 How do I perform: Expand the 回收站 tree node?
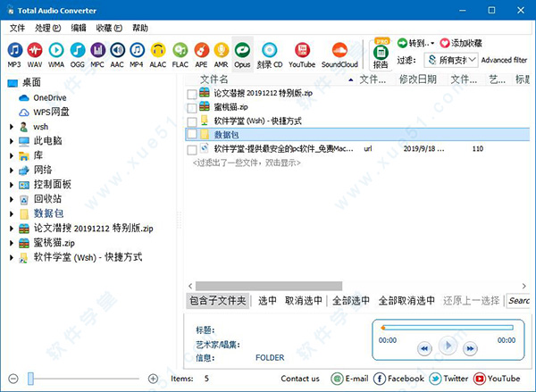pyautogui.click(x=12, y=199)
